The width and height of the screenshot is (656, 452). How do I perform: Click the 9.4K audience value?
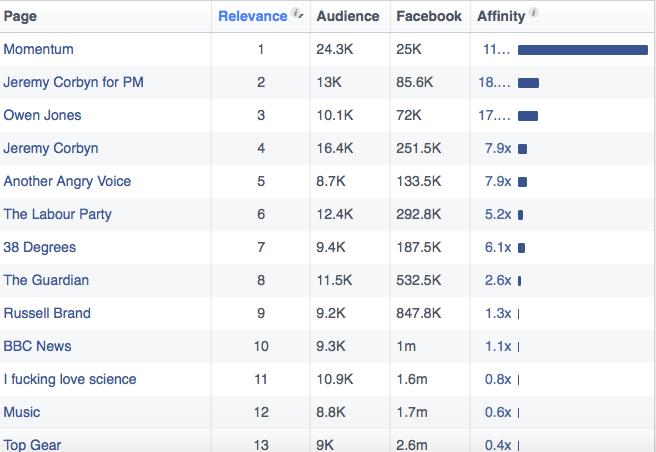(x=331, y=247)
